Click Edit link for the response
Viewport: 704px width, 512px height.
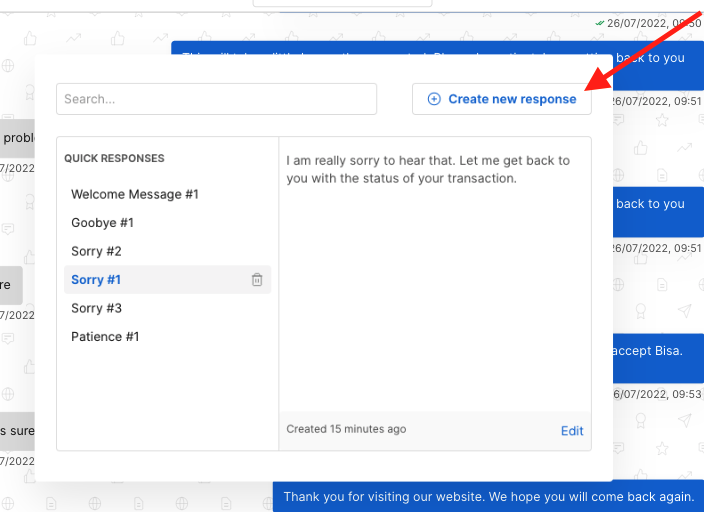coord(571,431)
